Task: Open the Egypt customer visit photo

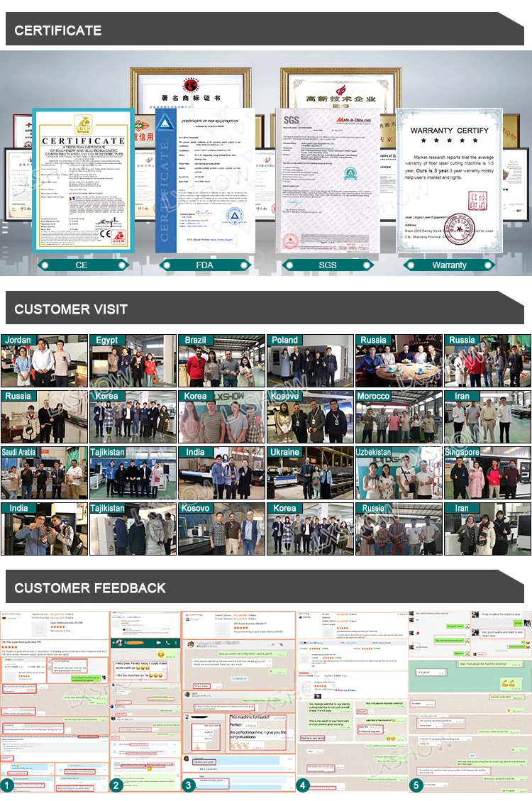Action: click(133, 360)
